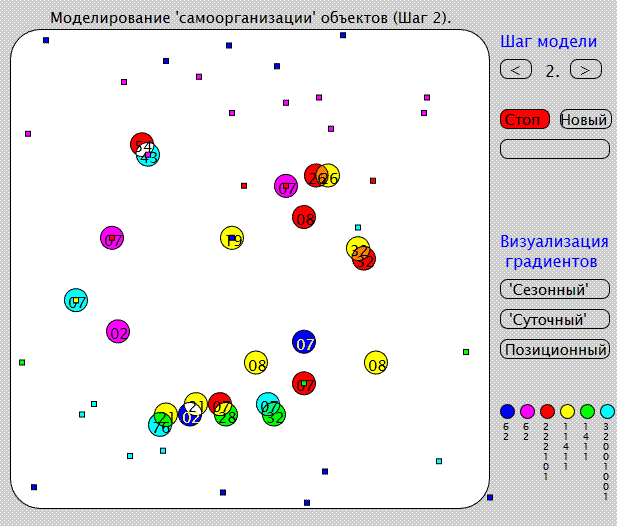Click the green circle labeled 32
Image resolution: width=617 pixels, height=526 pixels.
[x=275, y=415]
